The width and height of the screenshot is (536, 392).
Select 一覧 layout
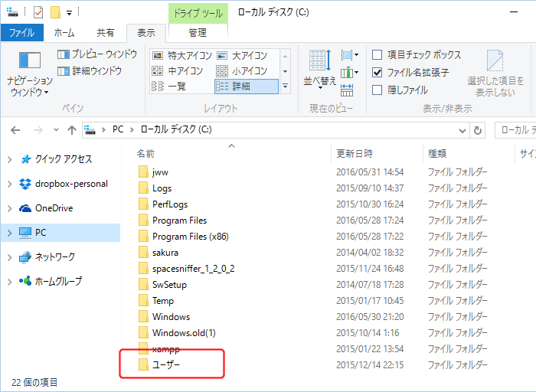tap(169, 86)
